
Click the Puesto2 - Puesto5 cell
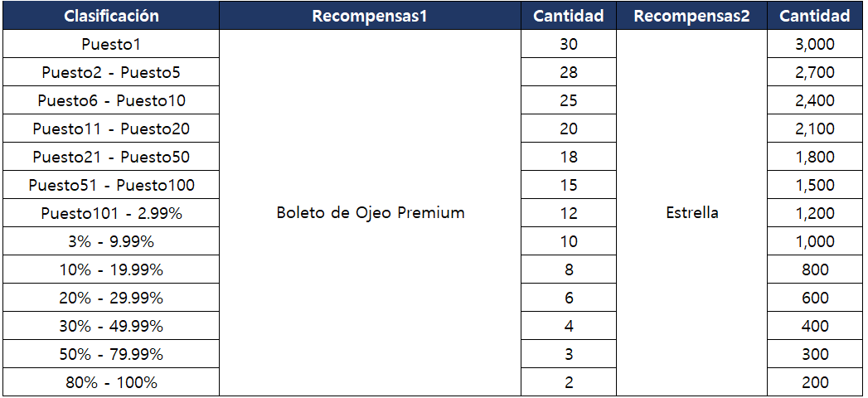111,72
